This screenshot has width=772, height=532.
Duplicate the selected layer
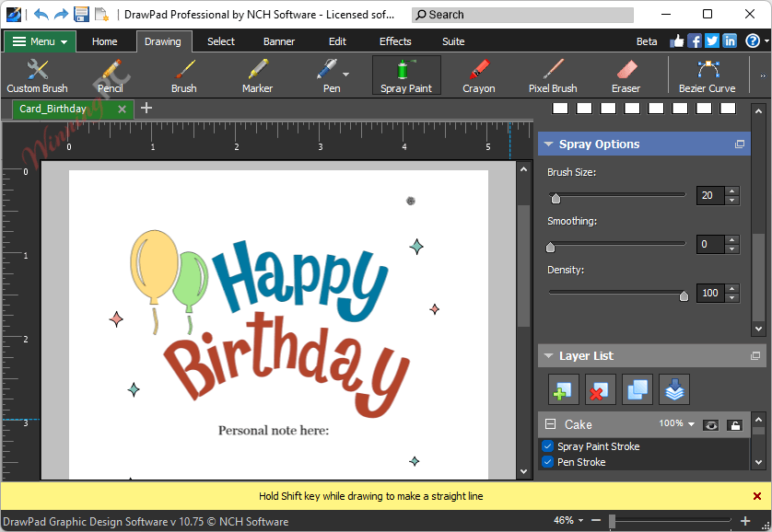(x=637, y=389)
